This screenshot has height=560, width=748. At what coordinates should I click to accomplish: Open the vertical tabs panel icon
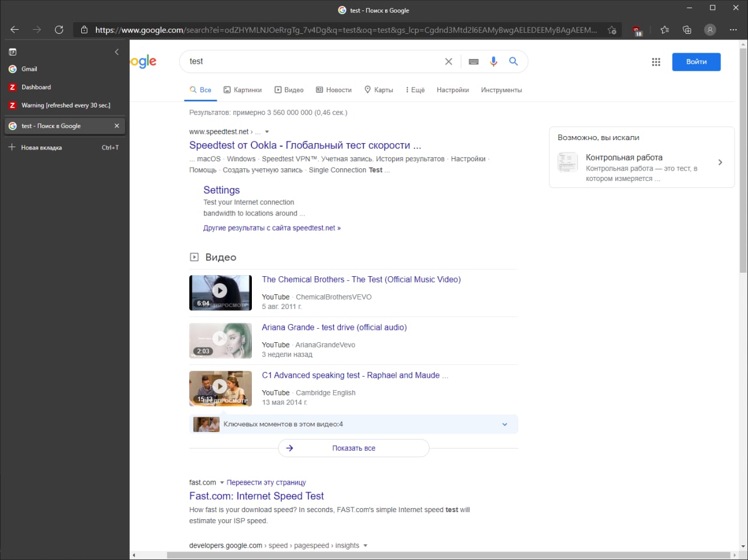pos(13,52)
